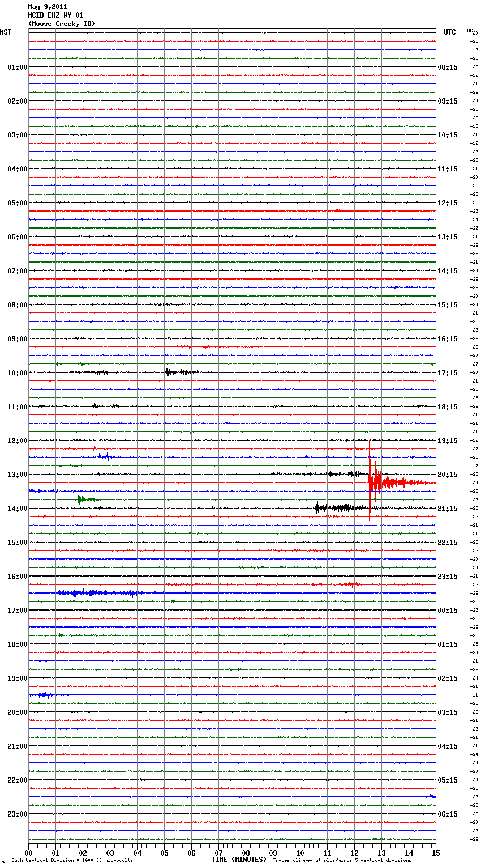
Task: Click the 11:00 MST hour label
Action: 18,406
